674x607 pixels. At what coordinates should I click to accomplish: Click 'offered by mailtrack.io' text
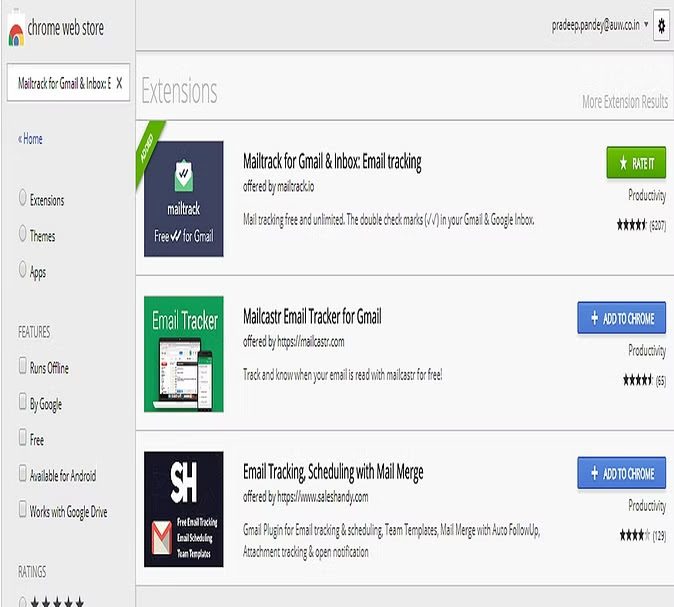[x=279, y=187]
